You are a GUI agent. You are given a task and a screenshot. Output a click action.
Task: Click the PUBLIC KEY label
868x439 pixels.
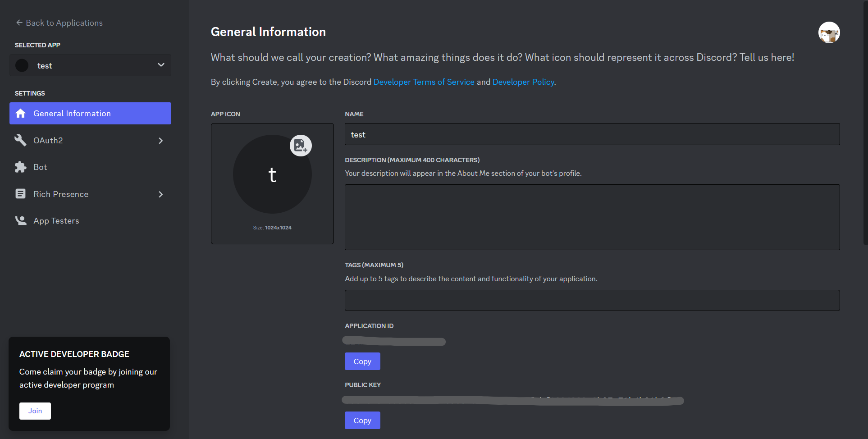[363, 385]
